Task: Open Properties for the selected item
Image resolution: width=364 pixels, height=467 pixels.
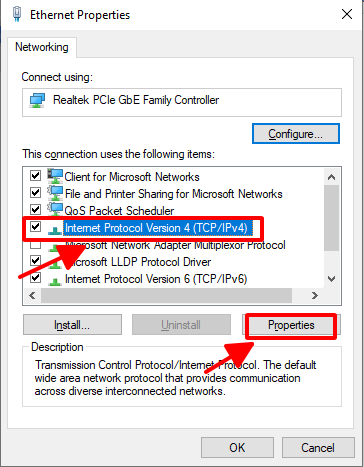Action: click(291, 325)
